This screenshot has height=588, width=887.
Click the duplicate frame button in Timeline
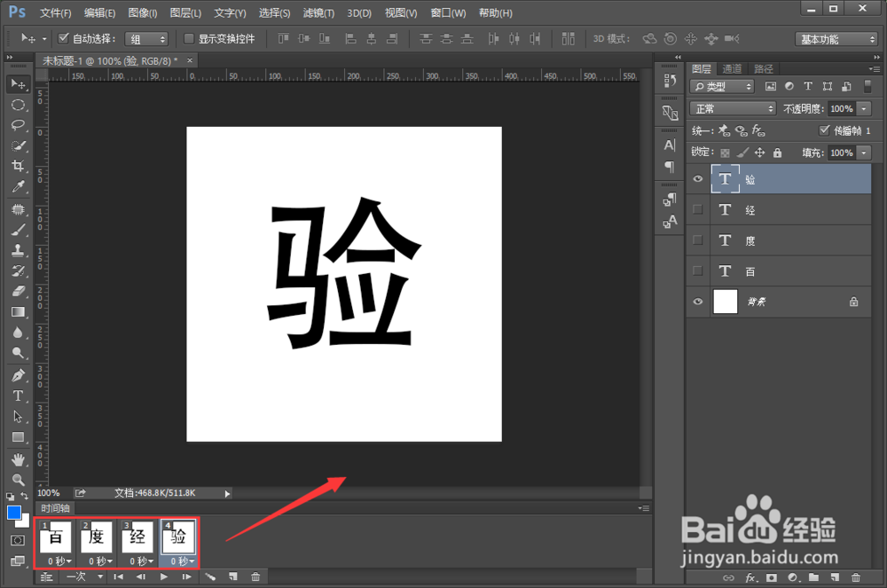click(x=232, y=576)
